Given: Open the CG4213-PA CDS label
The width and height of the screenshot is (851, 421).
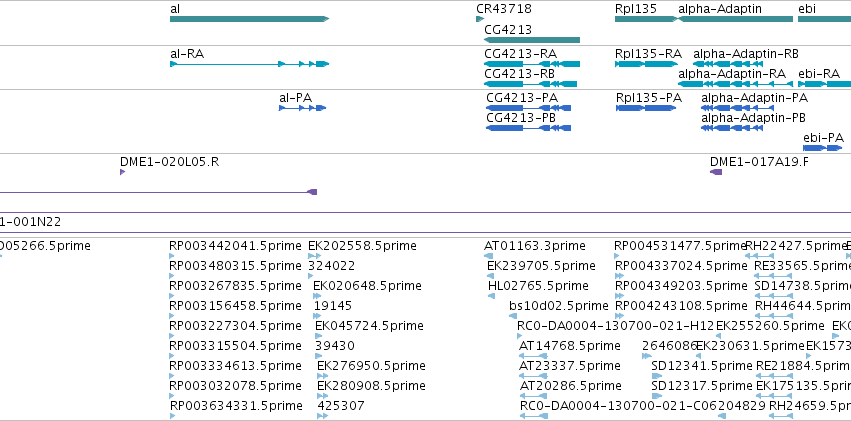Looking at the screenshot, I should [522, 98].
